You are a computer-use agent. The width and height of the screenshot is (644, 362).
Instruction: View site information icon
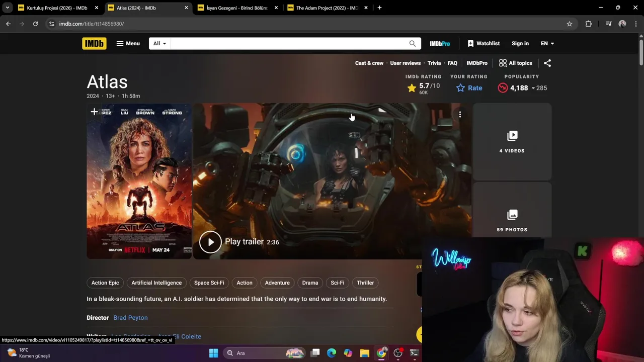51,24
